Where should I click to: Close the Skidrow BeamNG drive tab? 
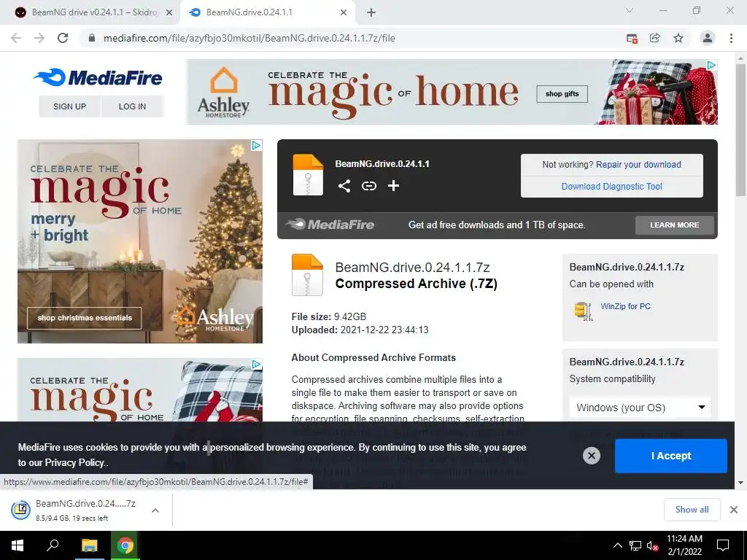(169, 12)
